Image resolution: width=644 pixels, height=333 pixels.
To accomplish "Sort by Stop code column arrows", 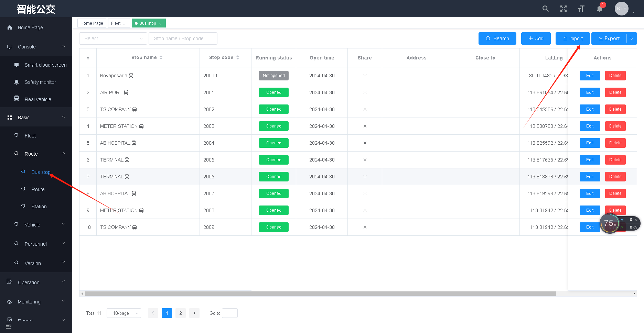I will point(238,58).
